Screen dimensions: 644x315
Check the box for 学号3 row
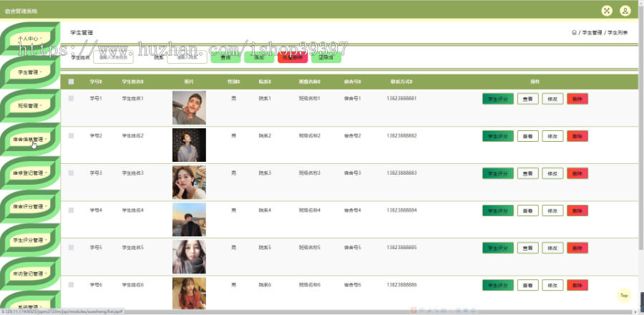click(x=71, y=173)
